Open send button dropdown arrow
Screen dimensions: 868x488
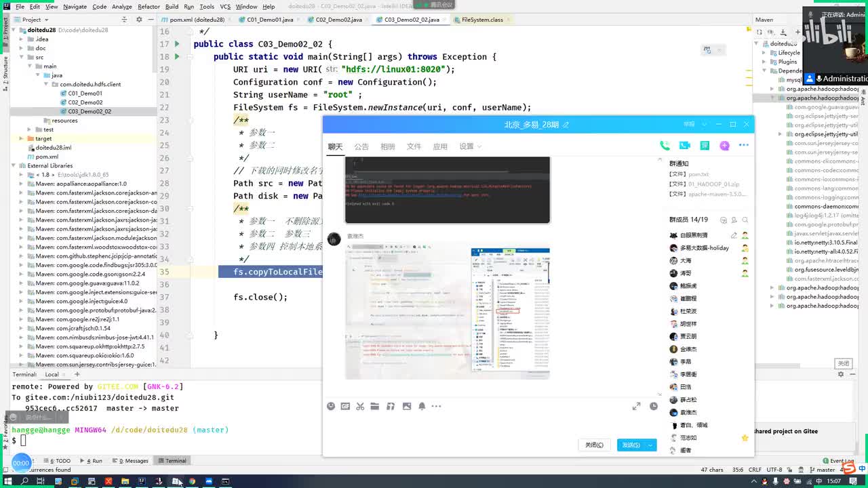[x=650, y=445]
